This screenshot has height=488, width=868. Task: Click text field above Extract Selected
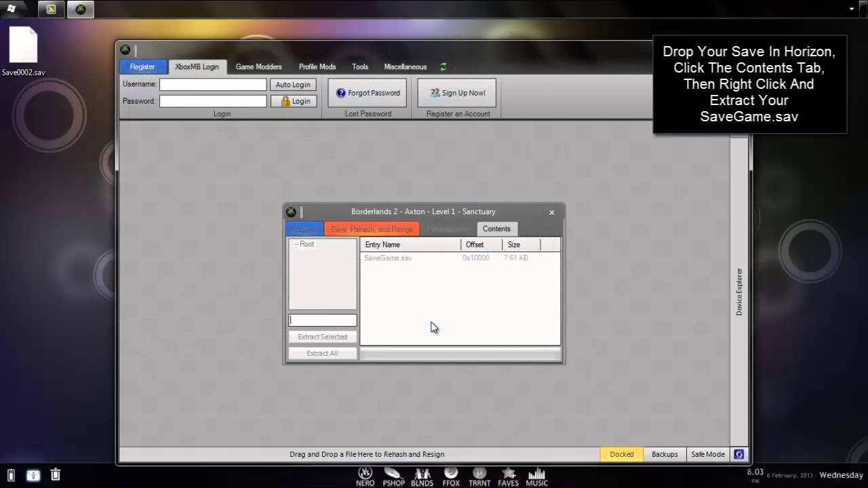[323, 320]
